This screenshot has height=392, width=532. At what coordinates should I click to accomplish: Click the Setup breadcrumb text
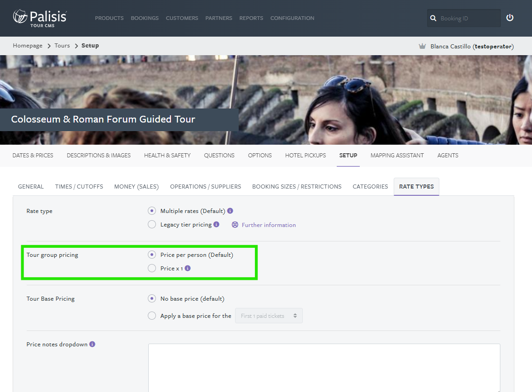90,46
